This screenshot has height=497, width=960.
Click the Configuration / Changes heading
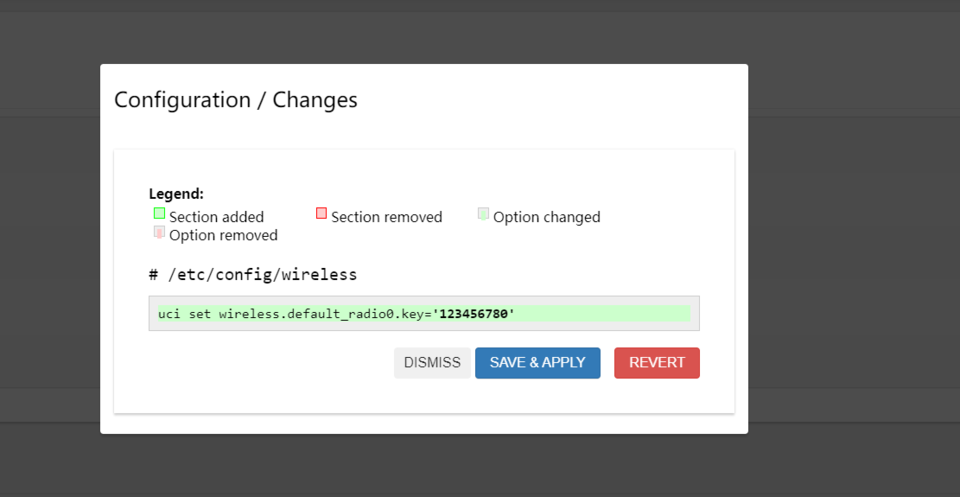pyautogui.click(x=236, y=100)
